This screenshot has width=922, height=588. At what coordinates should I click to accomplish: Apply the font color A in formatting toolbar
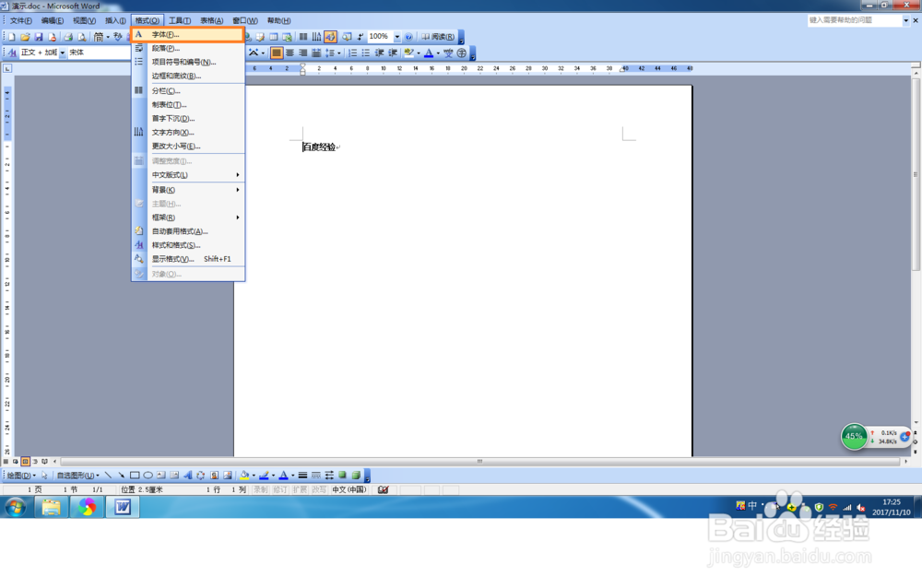coord(429,53)
